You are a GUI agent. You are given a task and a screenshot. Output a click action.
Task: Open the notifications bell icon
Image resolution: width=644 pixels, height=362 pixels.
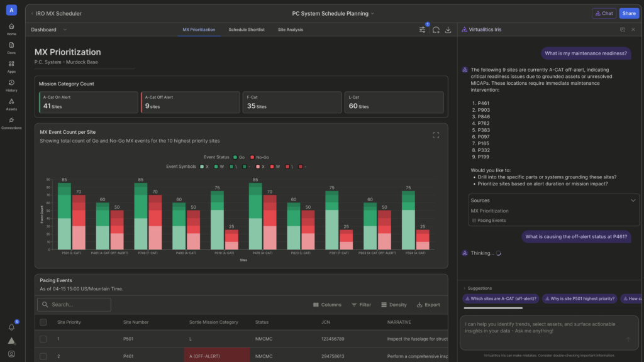11,327
